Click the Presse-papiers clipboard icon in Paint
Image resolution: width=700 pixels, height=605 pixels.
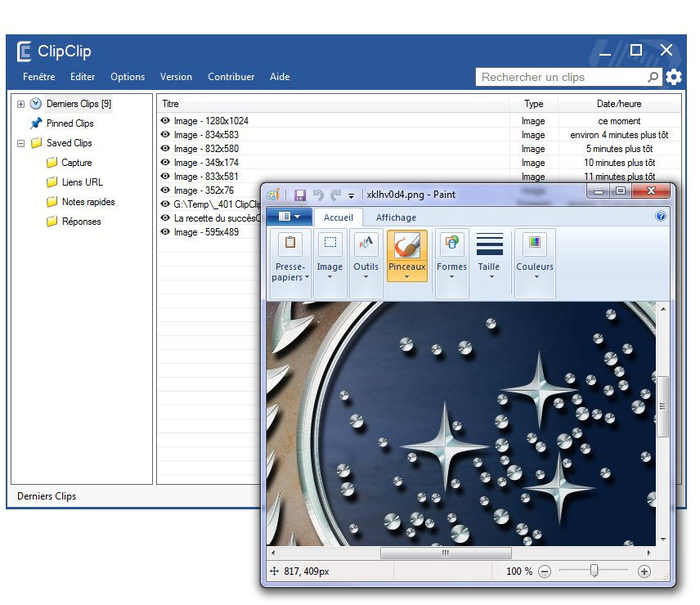coord(290,244)
